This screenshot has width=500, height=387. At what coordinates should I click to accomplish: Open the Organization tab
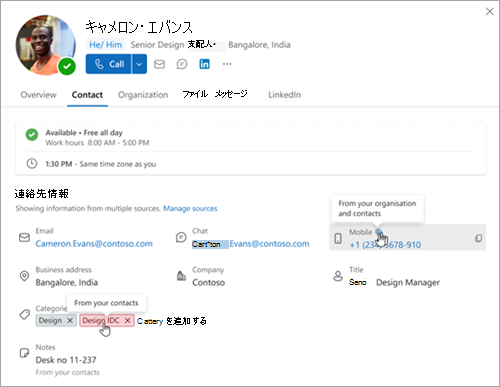click(143, 95)
